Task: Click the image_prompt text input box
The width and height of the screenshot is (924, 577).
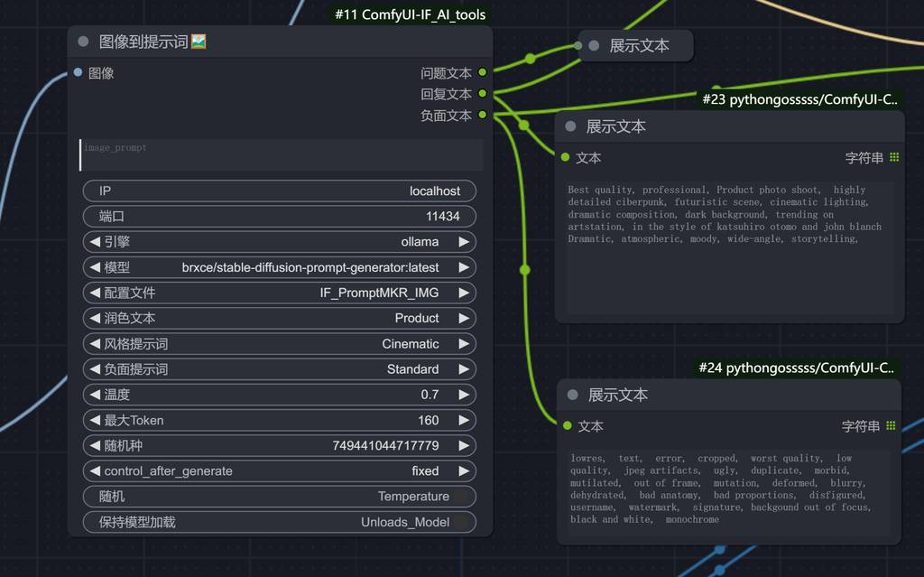Action: coord(281,154)
